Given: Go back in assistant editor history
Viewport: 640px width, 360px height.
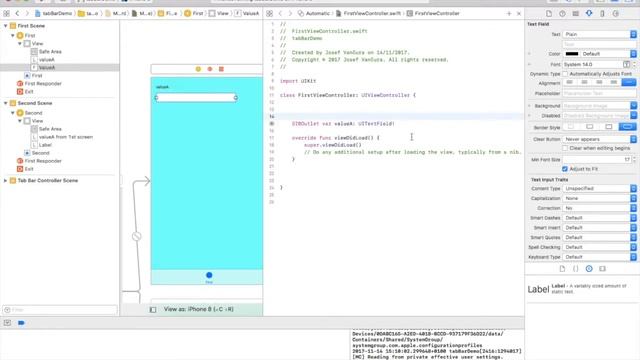Looking at the screenshot, I should pyautogui.click(x=280, y=13).
